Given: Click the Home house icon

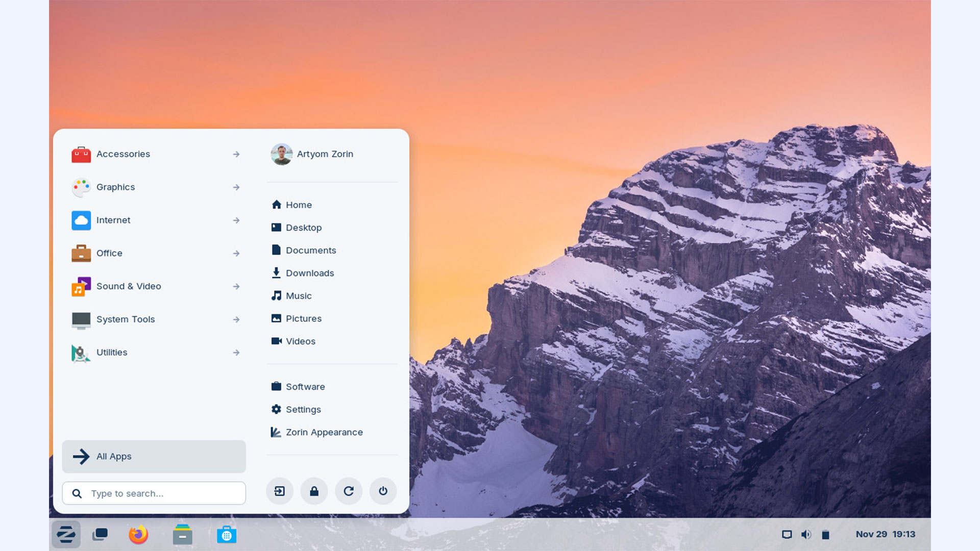Looking at the screenshot, I should 277,205.
